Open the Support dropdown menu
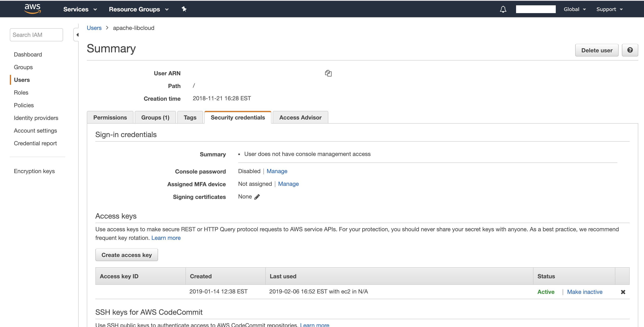This screenshot has height=327, width=644. click(609, 9)
